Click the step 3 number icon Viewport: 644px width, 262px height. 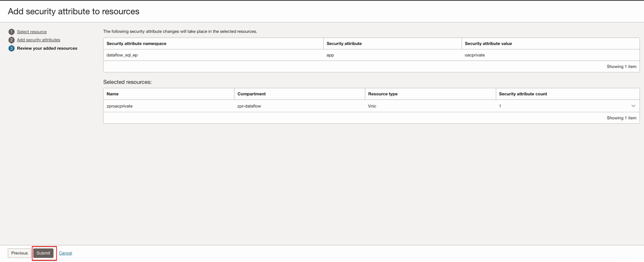(11, 48)
